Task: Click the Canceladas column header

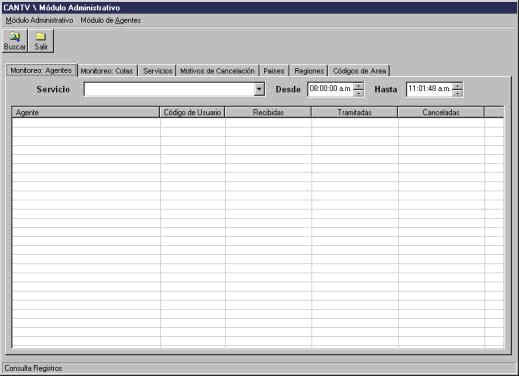Action: (x=441, y=112)
